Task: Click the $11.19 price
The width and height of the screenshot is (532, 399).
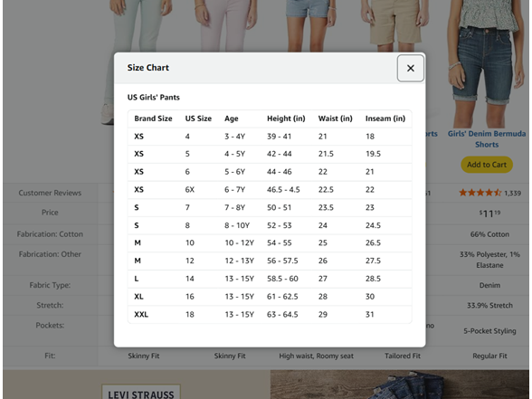Action: (489, 214)
